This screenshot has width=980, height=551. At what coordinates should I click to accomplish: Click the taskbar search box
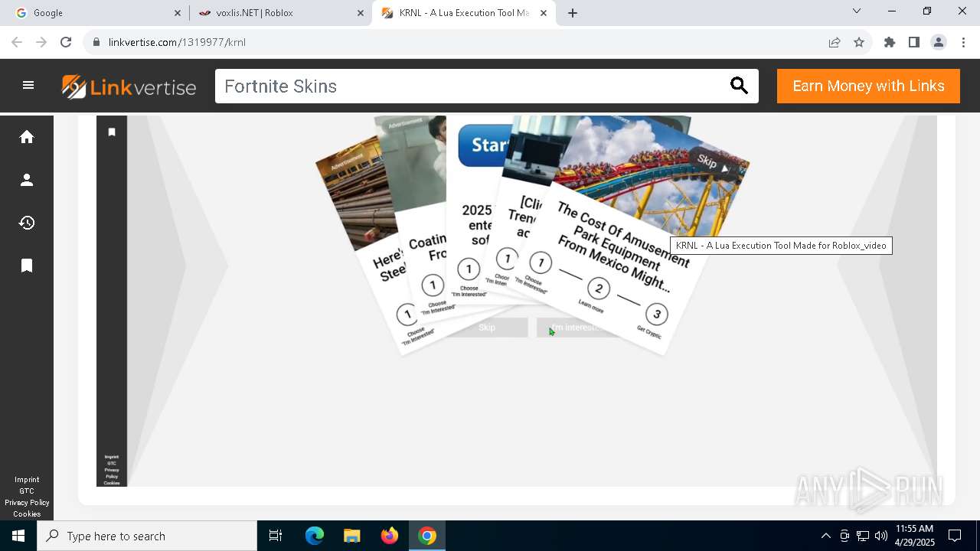click(147, 536)
